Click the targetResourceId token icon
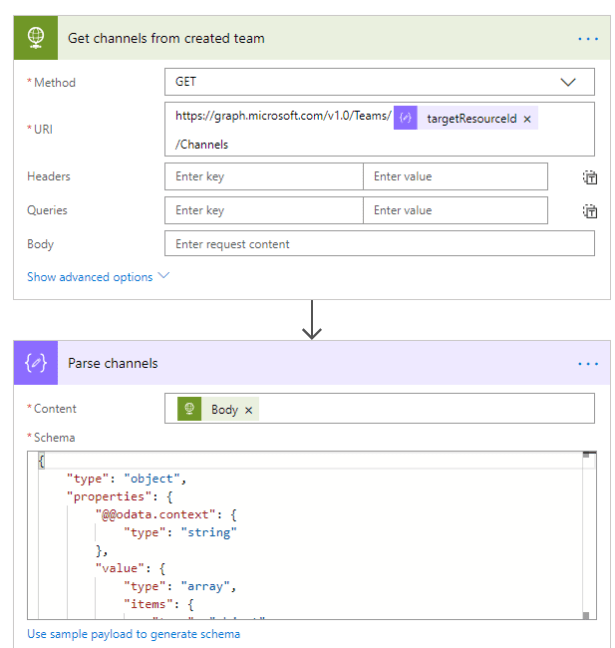Viewport: 615px width, 648px height. click(x=405, y=118)
